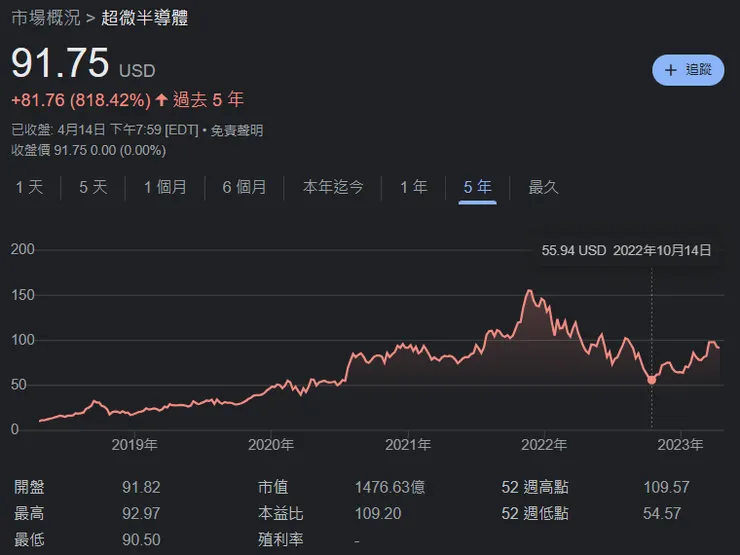The image size is (740, 555).
Task: Click the 2021年 axis label
Action: pos(408,445)
